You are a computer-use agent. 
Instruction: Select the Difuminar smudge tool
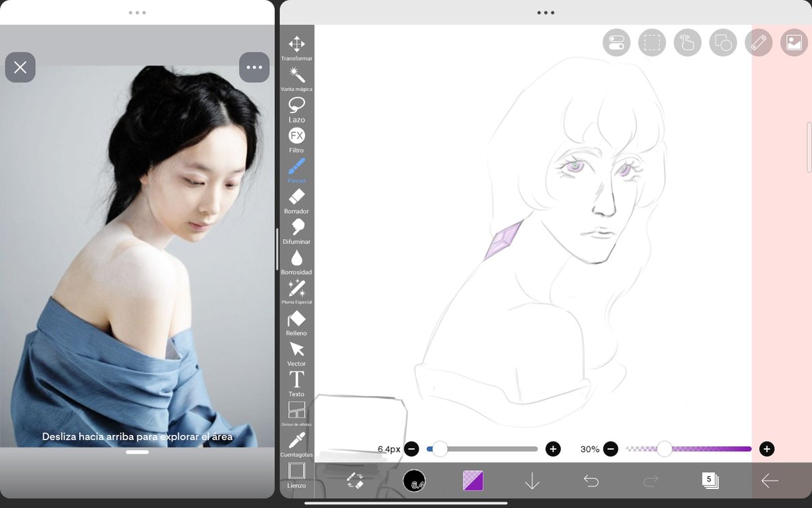pos(296,232)
